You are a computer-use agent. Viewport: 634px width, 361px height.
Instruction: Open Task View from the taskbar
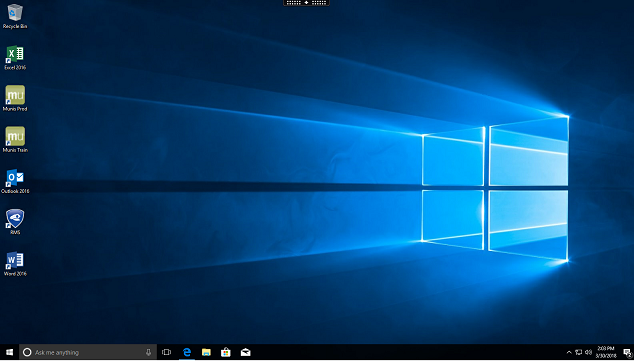coord(166,352)
